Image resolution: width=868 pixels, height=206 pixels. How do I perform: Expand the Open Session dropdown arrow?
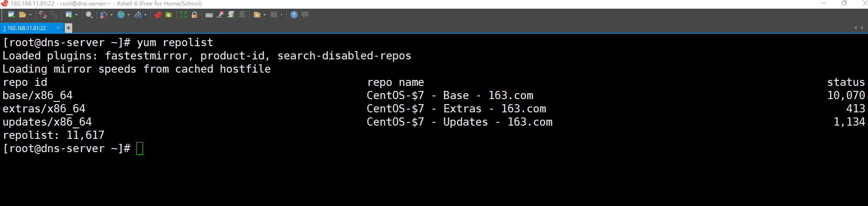click(30, 15)
